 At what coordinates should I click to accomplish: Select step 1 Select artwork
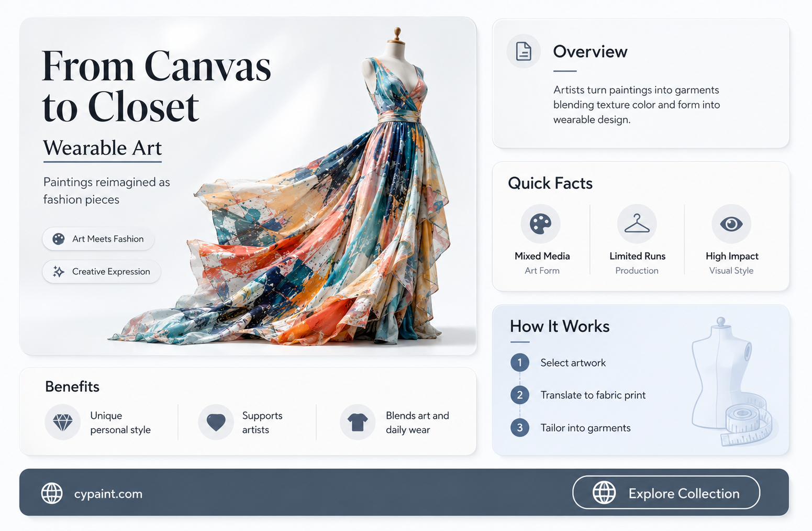point(558,362)
